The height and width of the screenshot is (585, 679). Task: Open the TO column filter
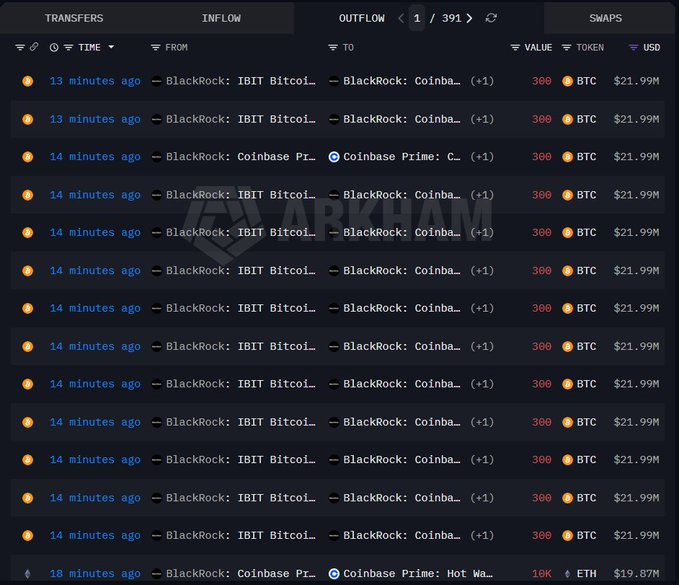point(333,47)
